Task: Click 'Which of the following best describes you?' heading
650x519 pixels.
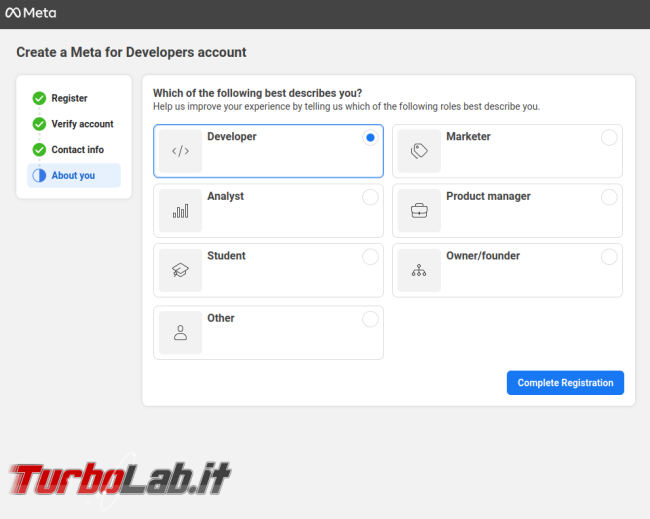Action: [x=257, y=93]
